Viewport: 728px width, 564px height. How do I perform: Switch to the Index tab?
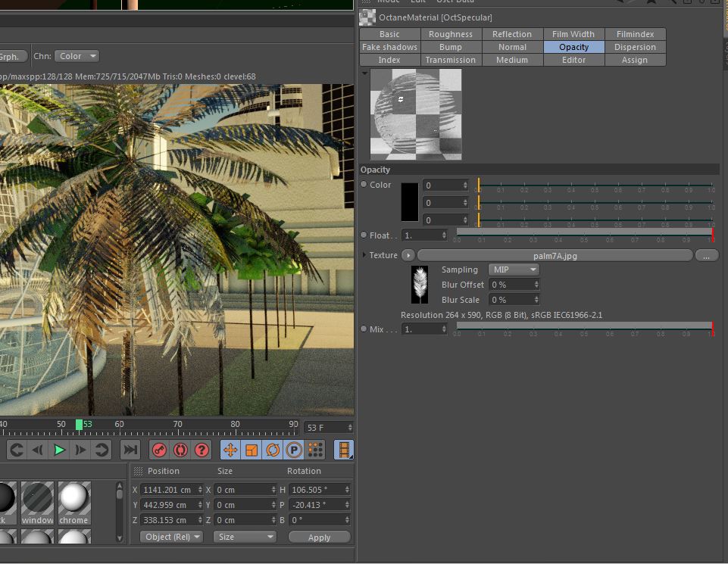389,60
